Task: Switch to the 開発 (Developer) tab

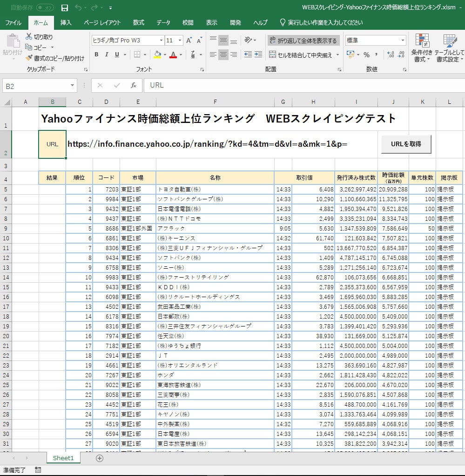Action: tap(236, 22)
